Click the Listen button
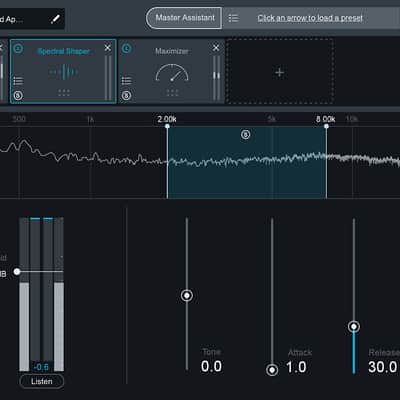 (42, 381)
